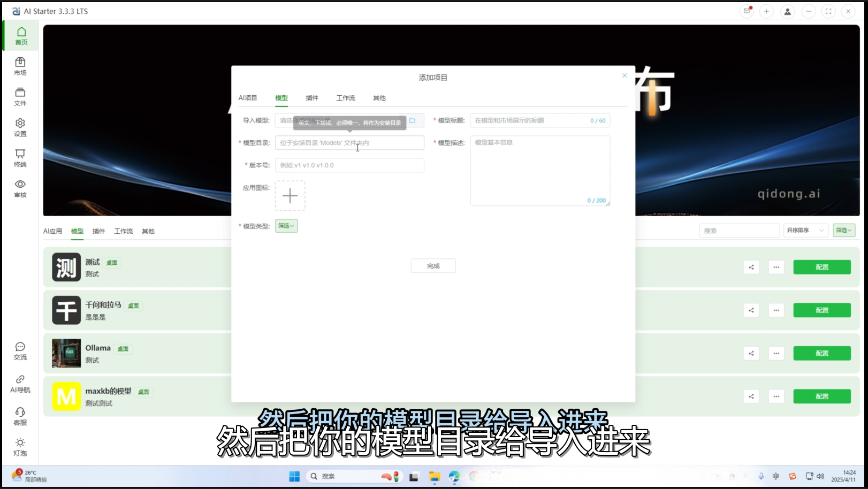The image size is (868, 489).
Task: Select the 插件 tab on main page
Action: click(98, 231)
